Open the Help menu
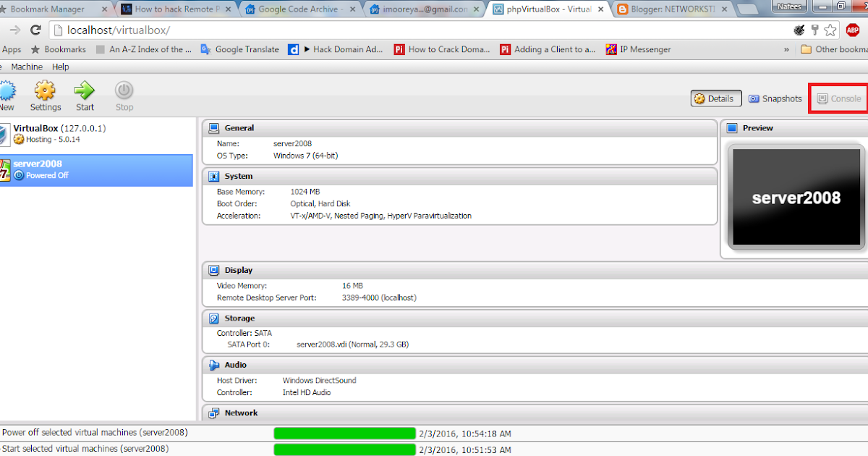 pyautogui.click(x=61, y=67)
